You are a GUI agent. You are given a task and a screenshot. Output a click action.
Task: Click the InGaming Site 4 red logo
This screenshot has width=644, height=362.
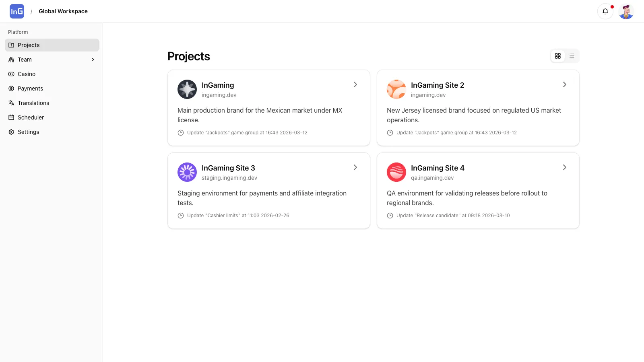coord(396,172)
